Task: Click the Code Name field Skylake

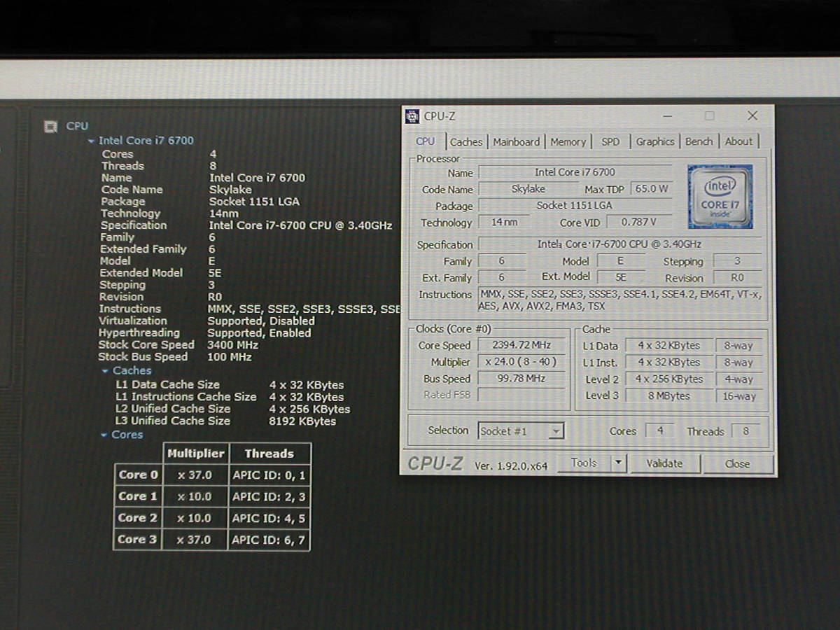Action: tap(528, 189)
